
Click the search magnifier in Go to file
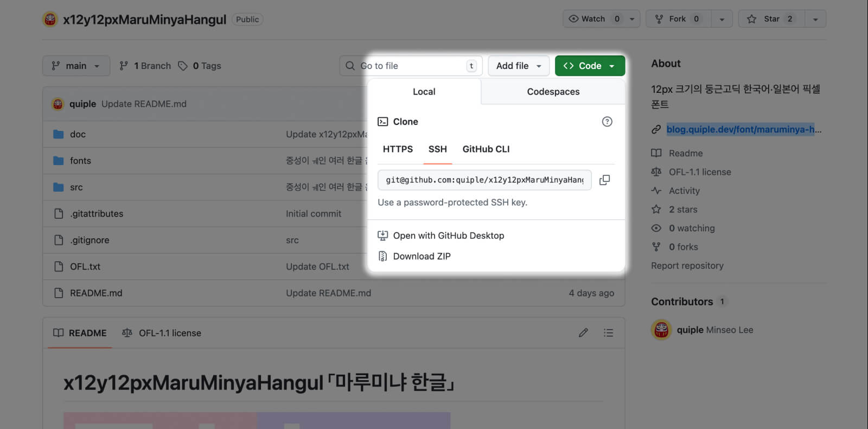tap(350, 66)
